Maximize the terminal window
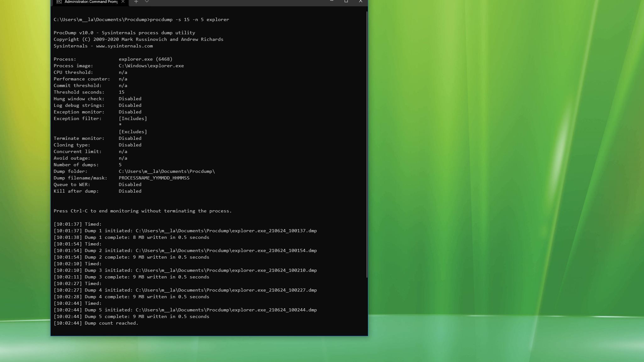Viewport: 644px width, 362px height. pos(346,2)
